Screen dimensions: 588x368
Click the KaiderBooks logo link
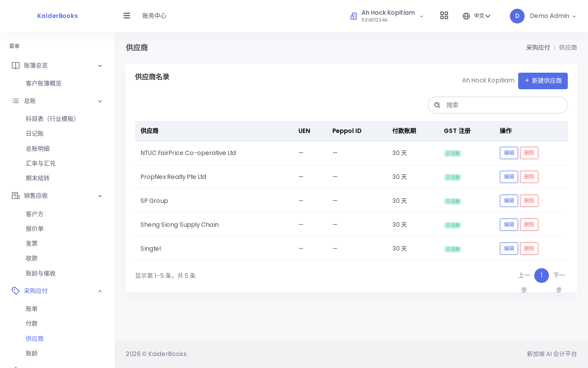[x=58, y=16]
